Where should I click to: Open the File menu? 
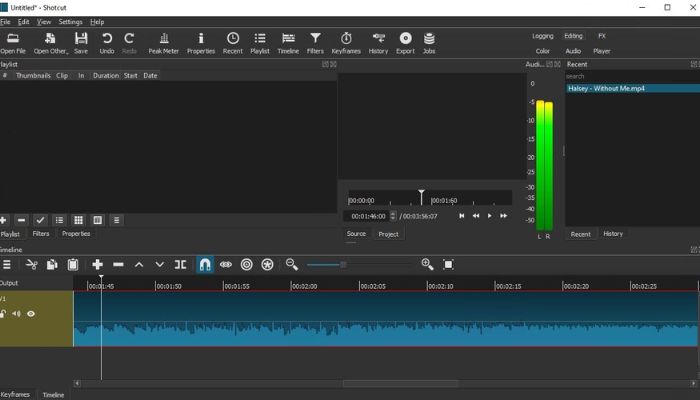pos(5,22)
